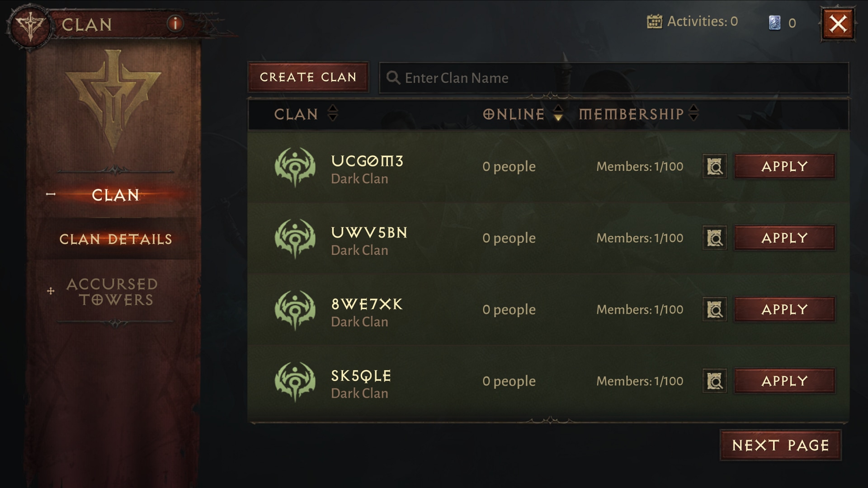The width and height of the screenshot is (868, 488).
Task: Toggle the Membership sort order
Action: 693,114
